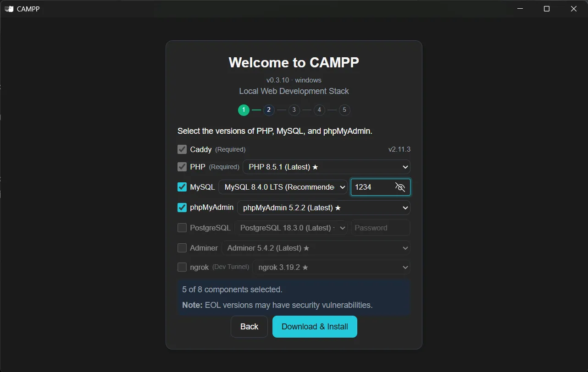Uncheck the MySQL checkbox
This screenshot has width=588, height=372.
pos(182,187)
